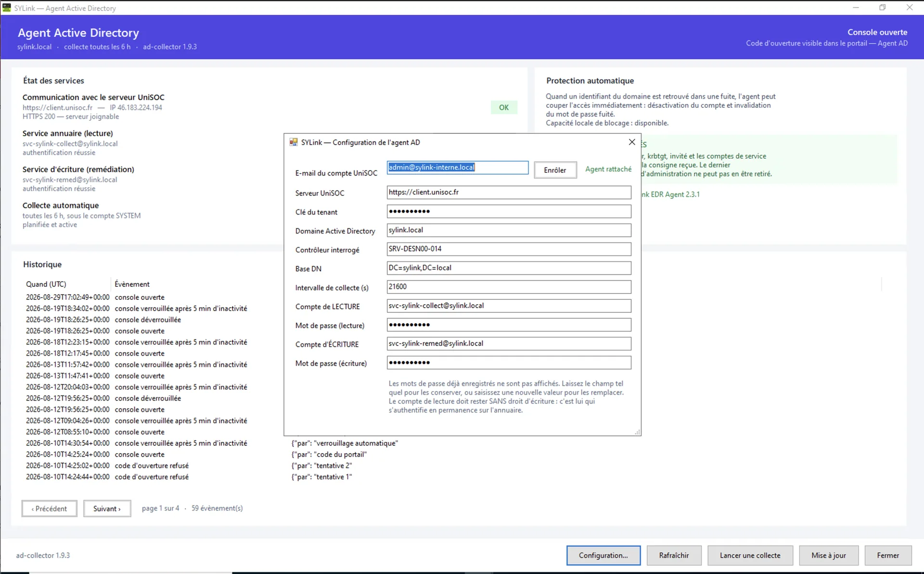Screen dimensions: 924x574
Task: Click the detail {"par": "code du portail"}
Action: 329,454
